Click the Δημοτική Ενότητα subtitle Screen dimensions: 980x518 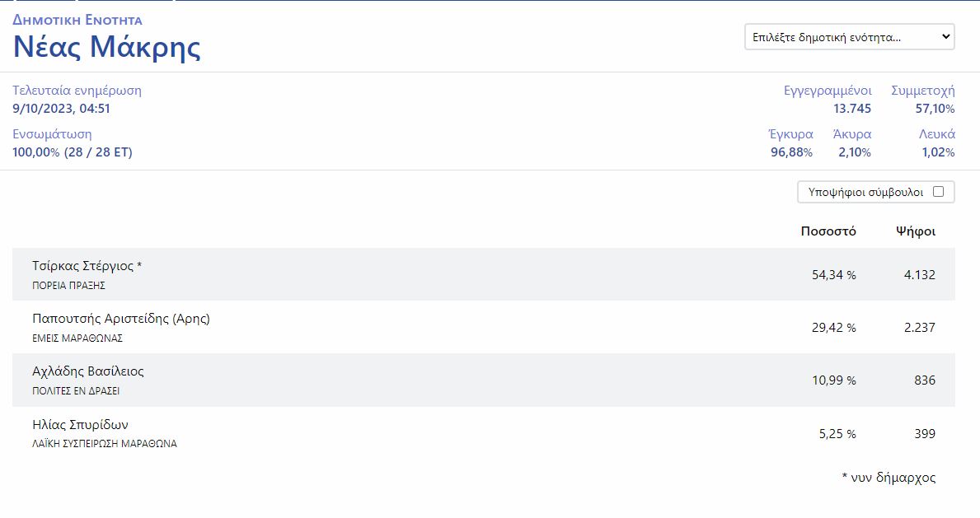77,20
